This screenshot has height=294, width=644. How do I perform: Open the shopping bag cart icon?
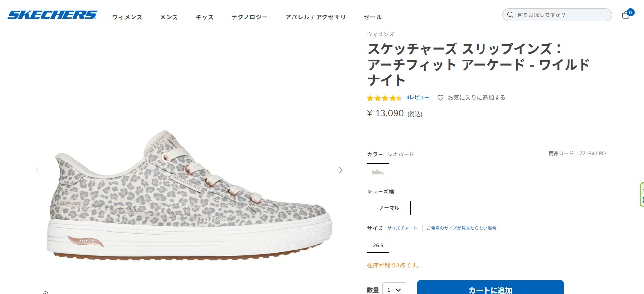(x=626, y=15)
